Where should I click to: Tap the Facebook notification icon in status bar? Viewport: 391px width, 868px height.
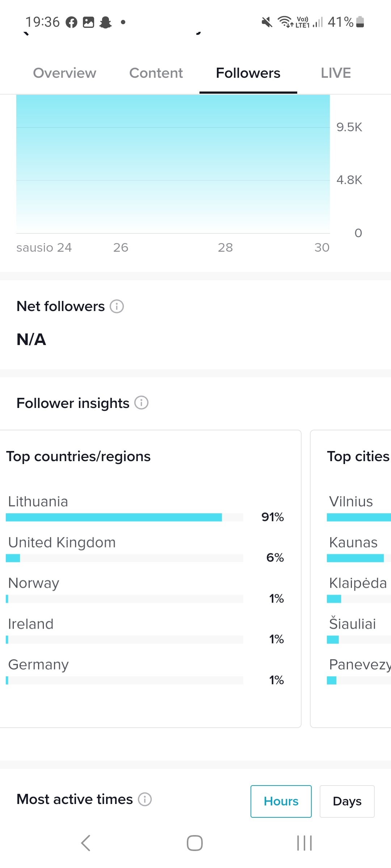(x=71, y=22)
